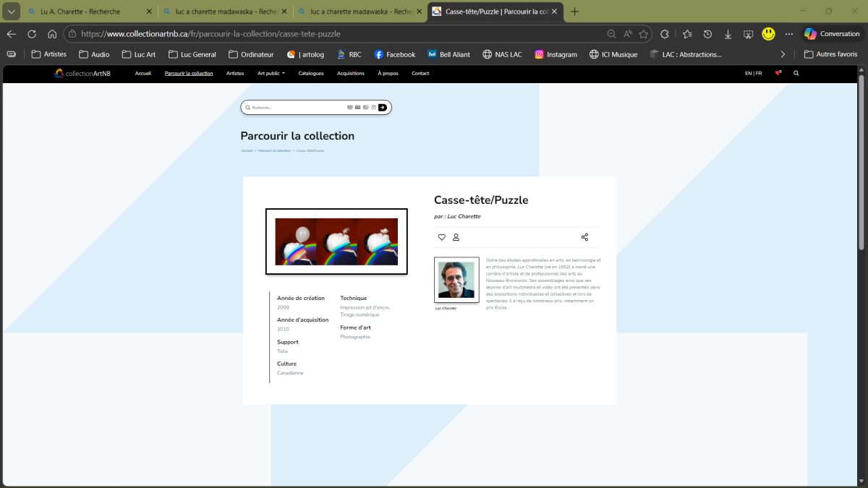Screen dimensions: 868x488
Task: Open the search magnifier in the header
Action: (x=796, y=73)
